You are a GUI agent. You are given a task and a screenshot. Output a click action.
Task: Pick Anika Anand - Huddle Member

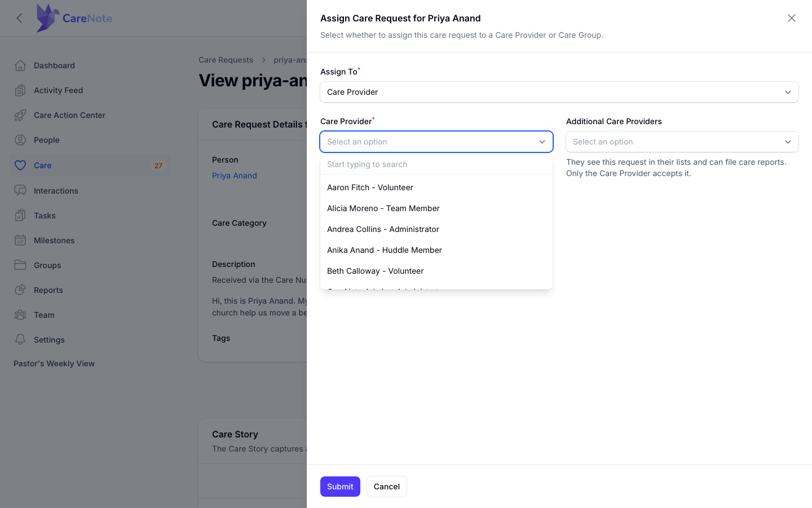click(436, 250)
